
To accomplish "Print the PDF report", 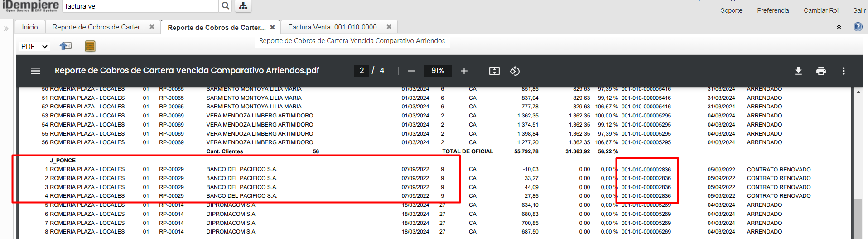I will tap(821, 71).
